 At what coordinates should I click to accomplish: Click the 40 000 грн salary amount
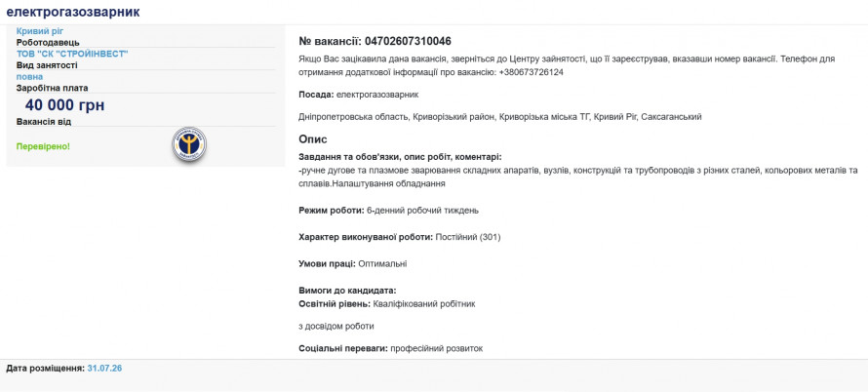[64, 105]
